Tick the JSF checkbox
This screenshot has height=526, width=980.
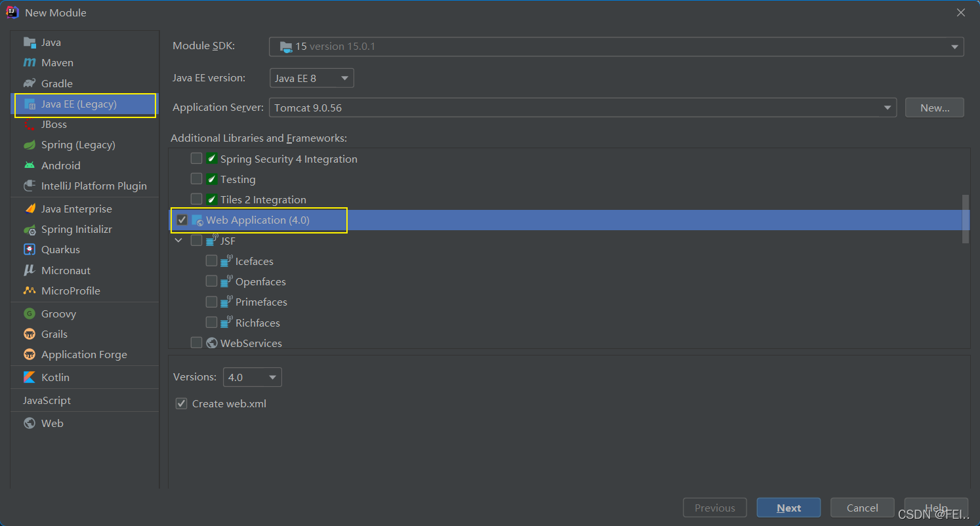196,241
